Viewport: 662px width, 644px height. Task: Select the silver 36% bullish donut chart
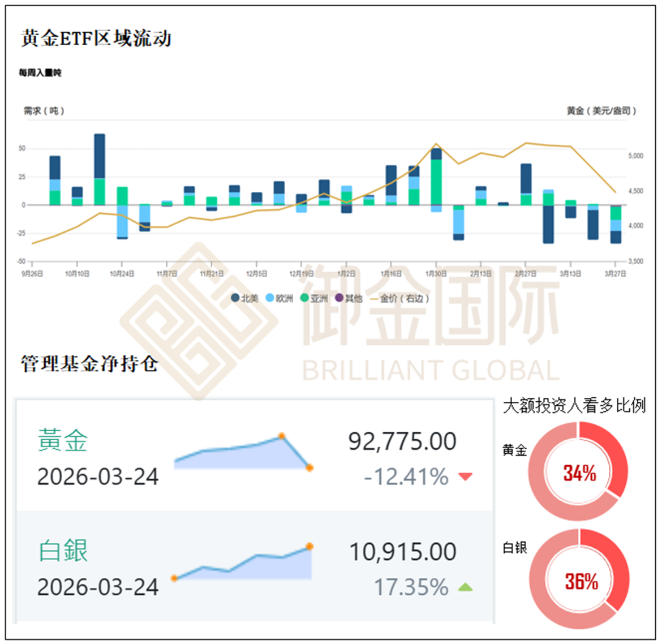[579, 579]
